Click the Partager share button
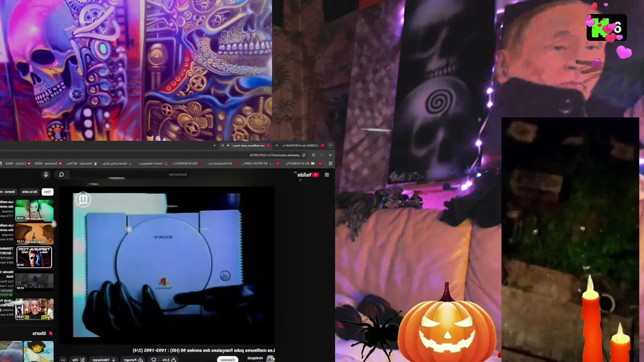The width and height of the screenshot is (644, 362). click(x=133, y=360)
